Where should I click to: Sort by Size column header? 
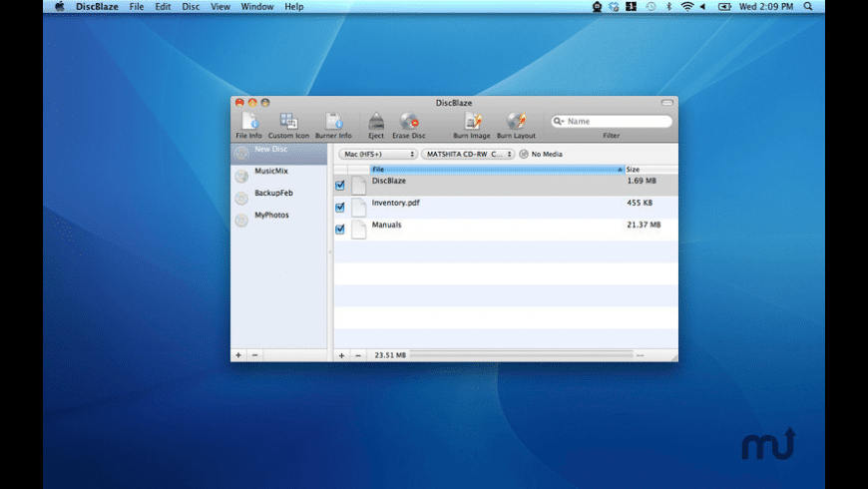651,170
